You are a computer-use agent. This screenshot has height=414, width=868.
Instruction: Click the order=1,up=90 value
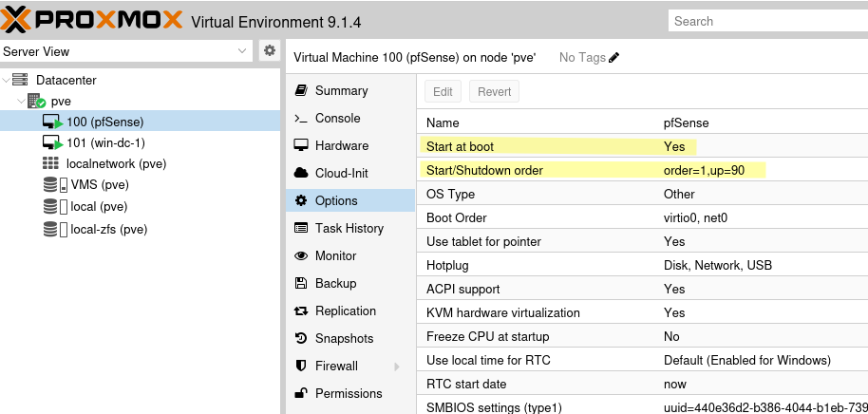coord(704,171)
